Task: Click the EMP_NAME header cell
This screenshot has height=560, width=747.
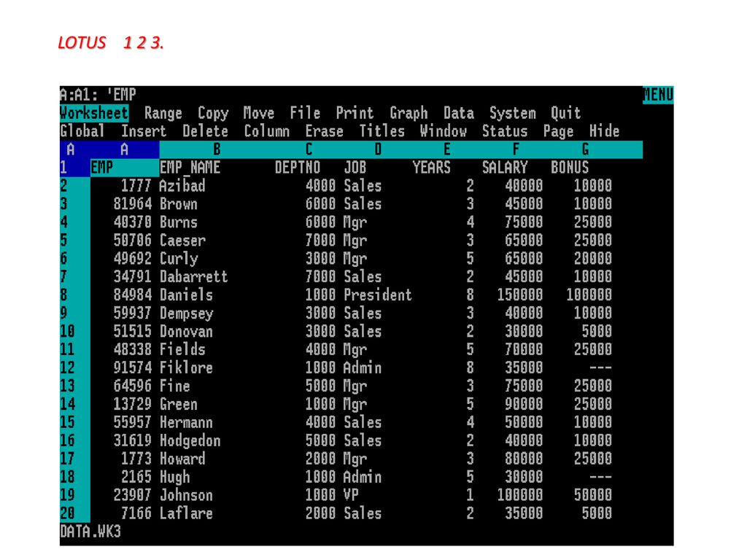Action: pyautogui.click(x=190, y=168)
